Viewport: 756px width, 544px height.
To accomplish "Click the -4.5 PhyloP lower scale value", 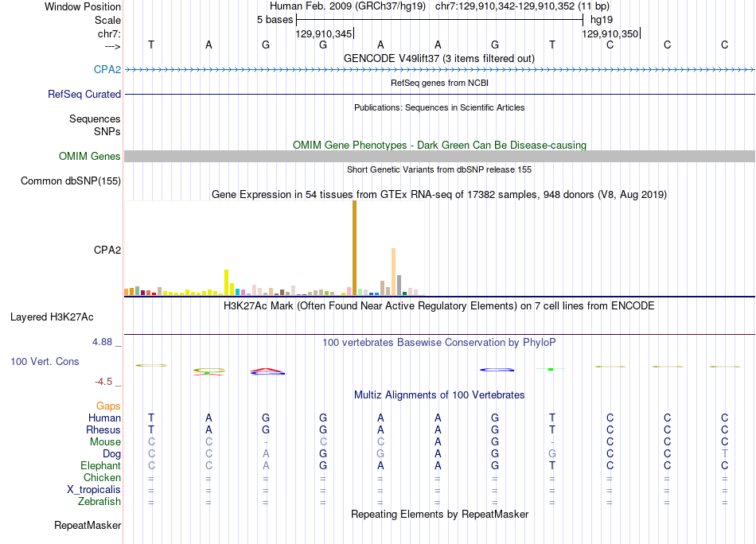I will [x=103, y=382].
